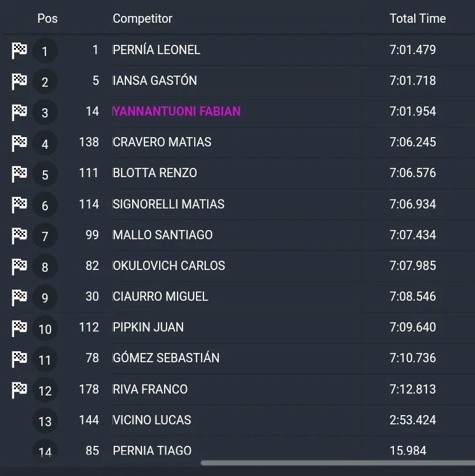Viewport: 475px width, 476px height.
Task: Click the finish flag icon for Iansa Gastón
Action: point(20,81)
